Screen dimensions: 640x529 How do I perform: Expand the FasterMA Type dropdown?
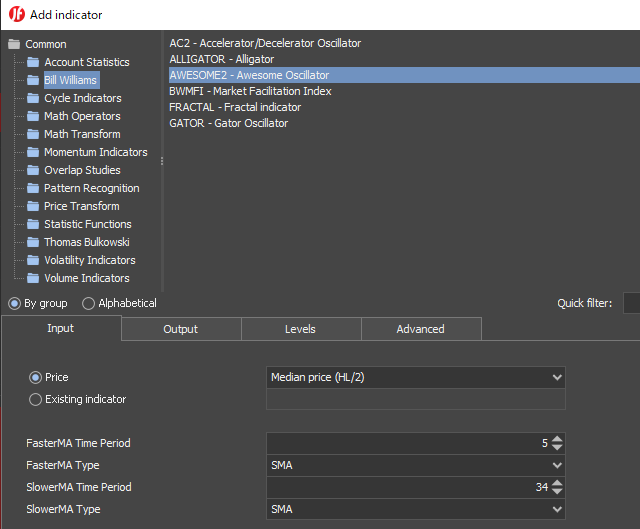point(415,465)
